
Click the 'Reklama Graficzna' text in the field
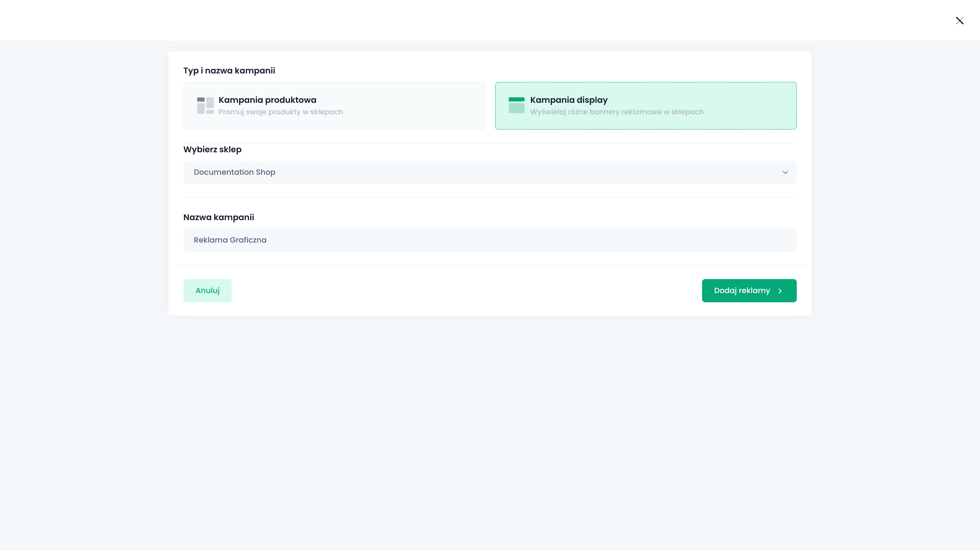(x=230, y=240)
